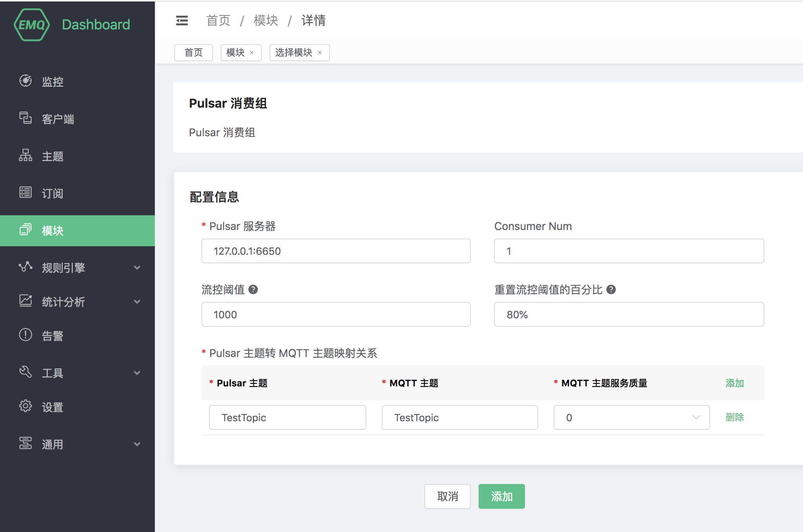The height and width of the screenshot is (532, 803).
Task: Switch to the 首页 tab
Action: pos(193,53)
